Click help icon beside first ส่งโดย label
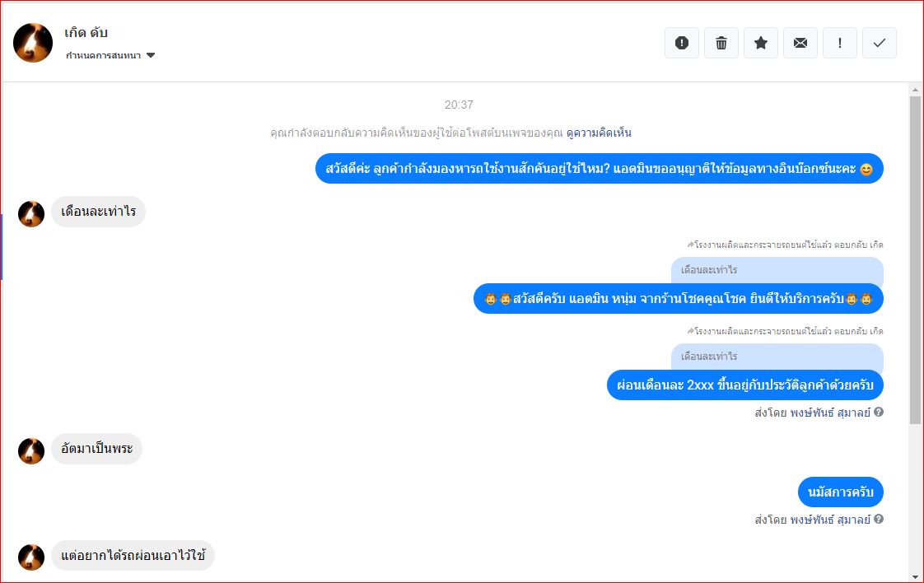The height and width of the screenshot is (583, 924). pyautogui.click(x=879, y=412)
